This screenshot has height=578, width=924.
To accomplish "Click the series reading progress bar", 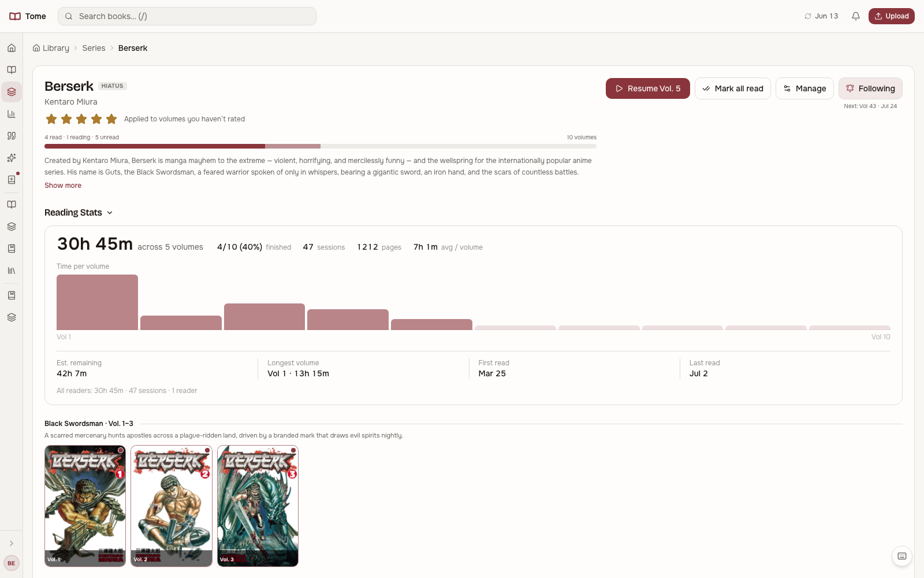I will pyautogui.click(x=321, y=146).
